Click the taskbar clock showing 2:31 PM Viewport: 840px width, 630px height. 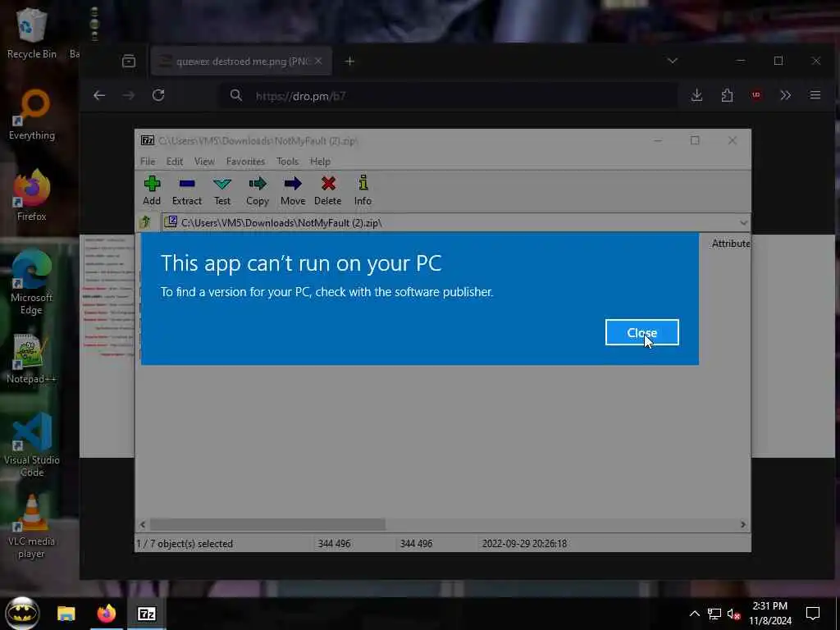769,614
